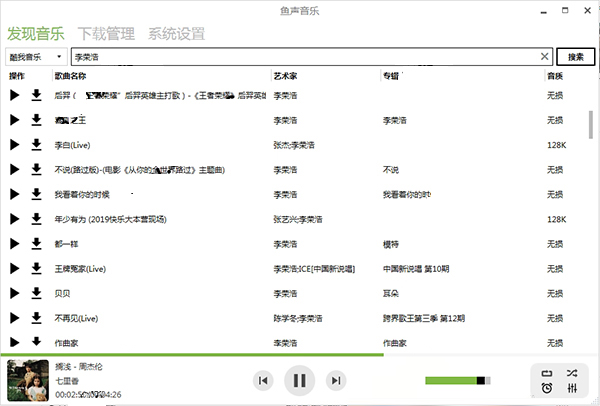
Task: Select the 128K quality cell for 李白(Live)
Action: point(557,145)
